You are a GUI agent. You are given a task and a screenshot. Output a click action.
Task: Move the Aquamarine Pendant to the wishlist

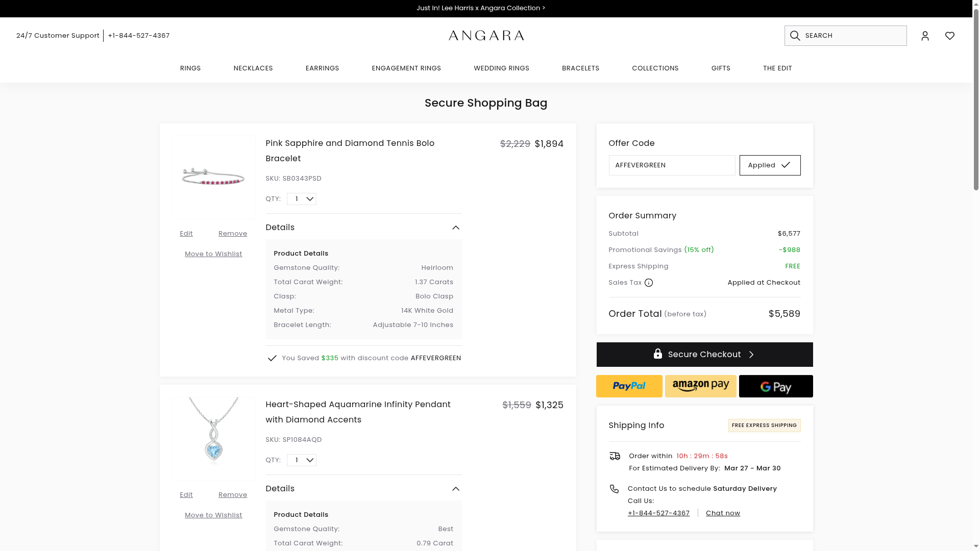coord(213,515)
